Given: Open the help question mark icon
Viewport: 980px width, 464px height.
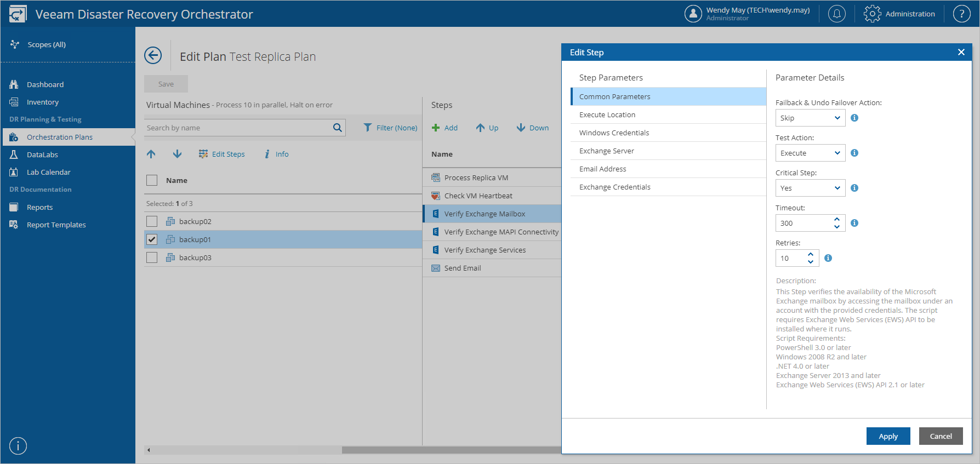Looking at the screenshot, I should pyautogui.click(x=961, y=14).
